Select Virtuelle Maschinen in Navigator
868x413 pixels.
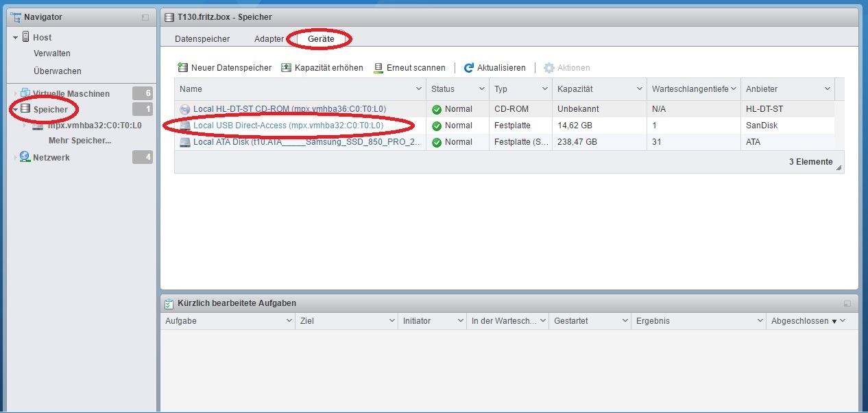tap(71, 94)
